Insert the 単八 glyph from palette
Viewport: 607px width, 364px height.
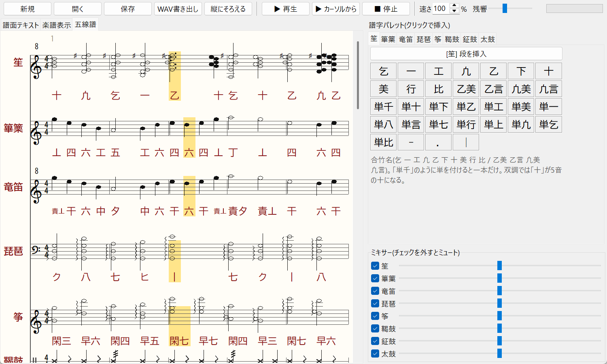(384, 125)
